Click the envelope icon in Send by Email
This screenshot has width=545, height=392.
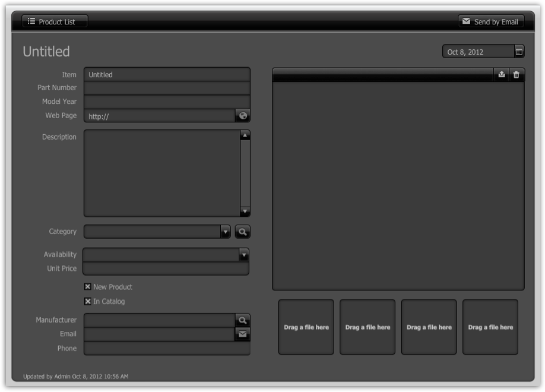[x=467, y=20]
